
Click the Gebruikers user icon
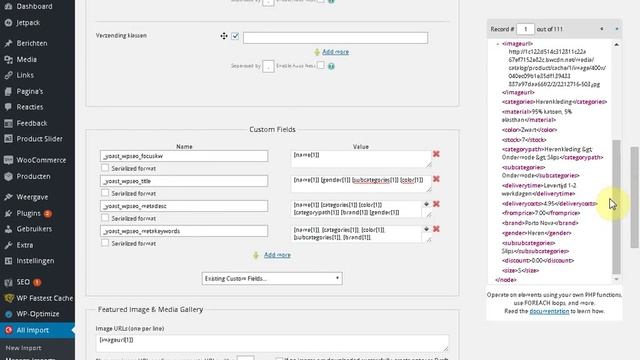(8, 229)
